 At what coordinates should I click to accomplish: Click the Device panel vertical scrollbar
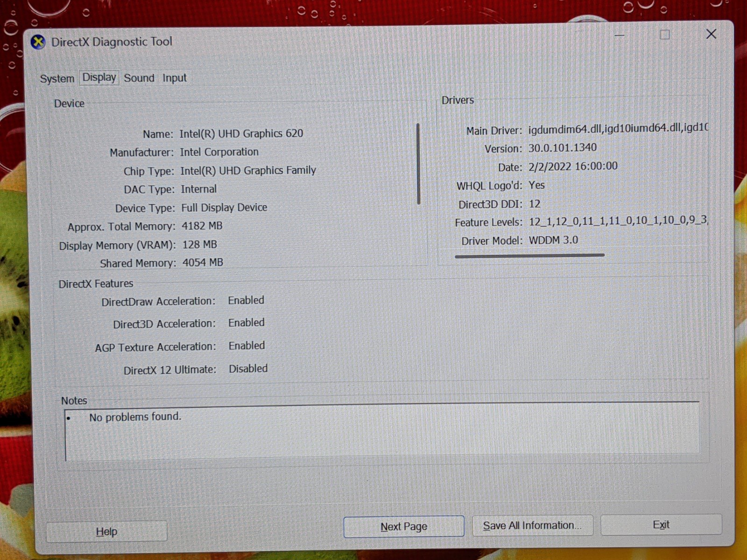coord(418,164)
